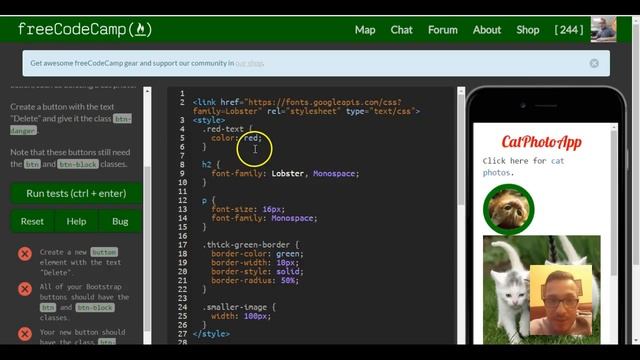Click the link href line in editor

click(306, 107)
